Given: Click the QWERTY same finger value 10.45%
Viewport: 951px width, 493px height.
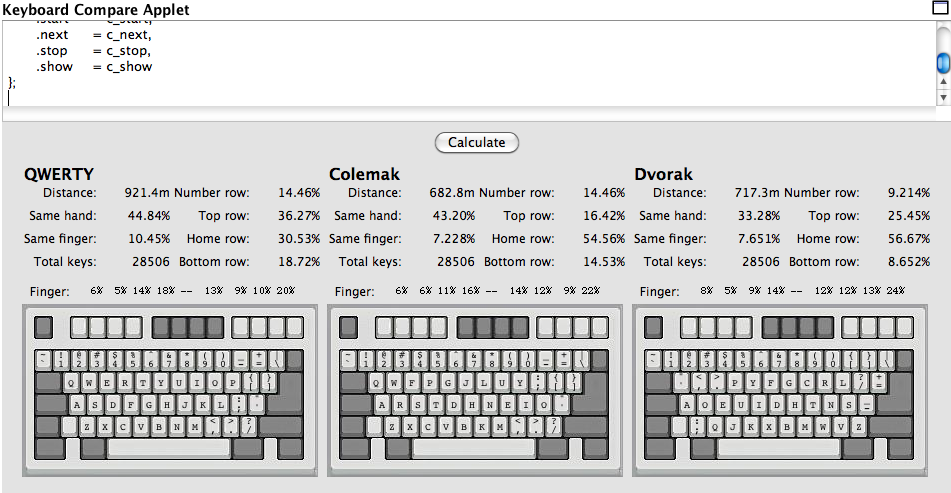Looking at the screenshot, I should click(149, 239).
